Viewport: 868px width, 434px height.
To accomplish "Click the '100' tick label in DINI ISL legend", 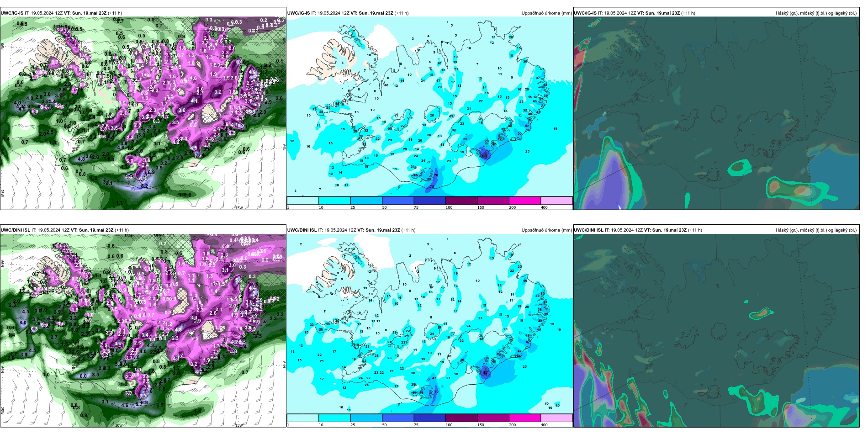I will tap(449, 425).
